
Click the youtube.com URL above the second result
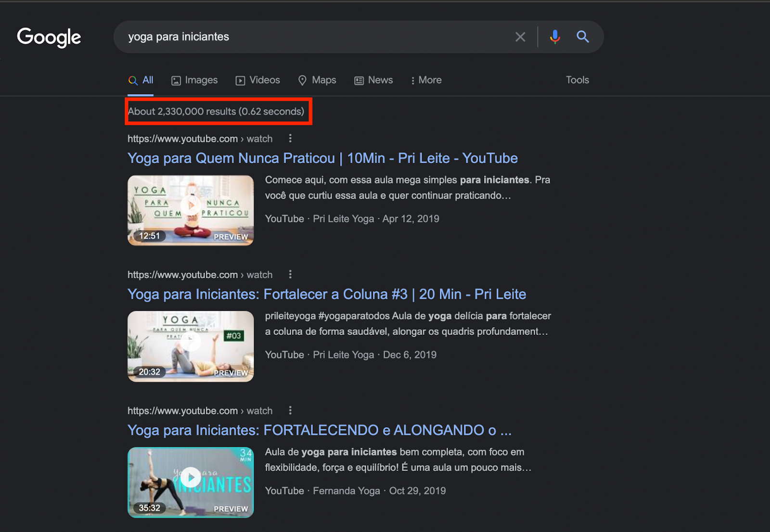[x=200, y=275]
